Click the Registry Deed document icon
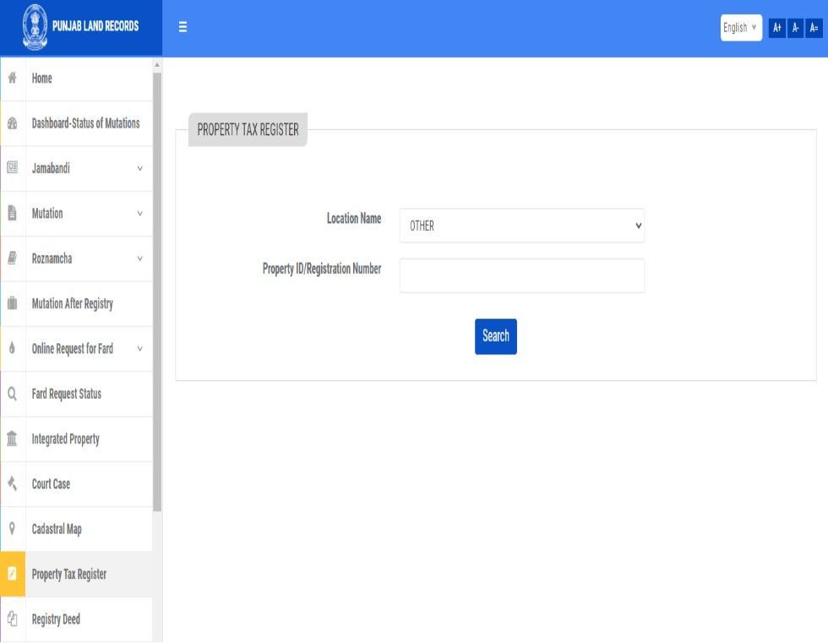Screen dimensions: 828x644 pyautogui.click(x=13, y=619)
